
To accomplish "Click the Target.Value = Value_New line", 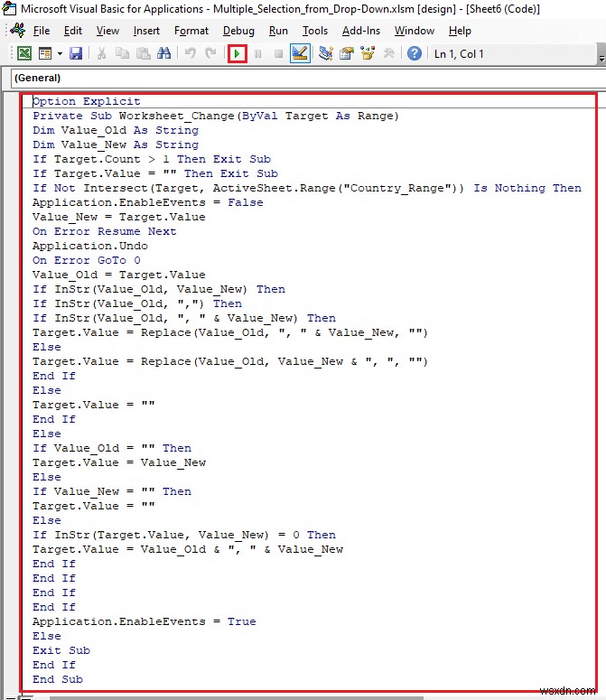I will point(119,462).
